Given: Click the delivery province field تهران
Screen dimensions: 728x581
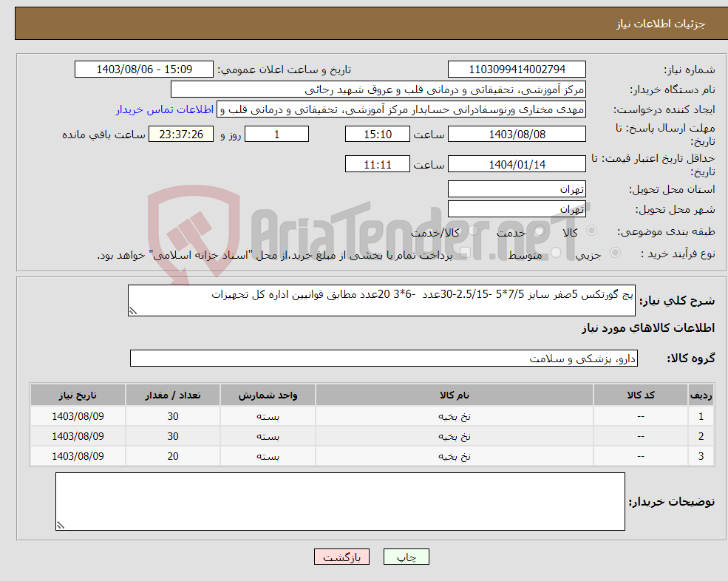Looking at the screenshot, I should tap(517, 189).
